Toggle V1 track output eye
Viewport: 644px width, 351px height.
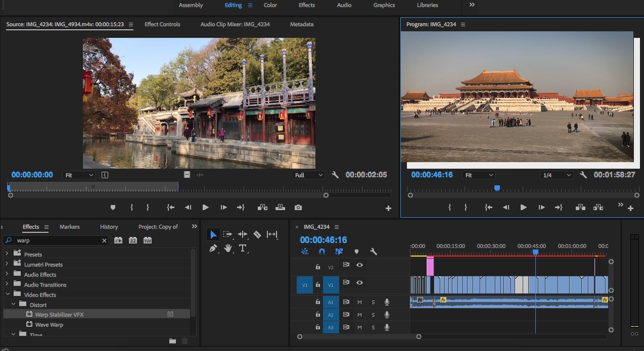pos(359,283)
